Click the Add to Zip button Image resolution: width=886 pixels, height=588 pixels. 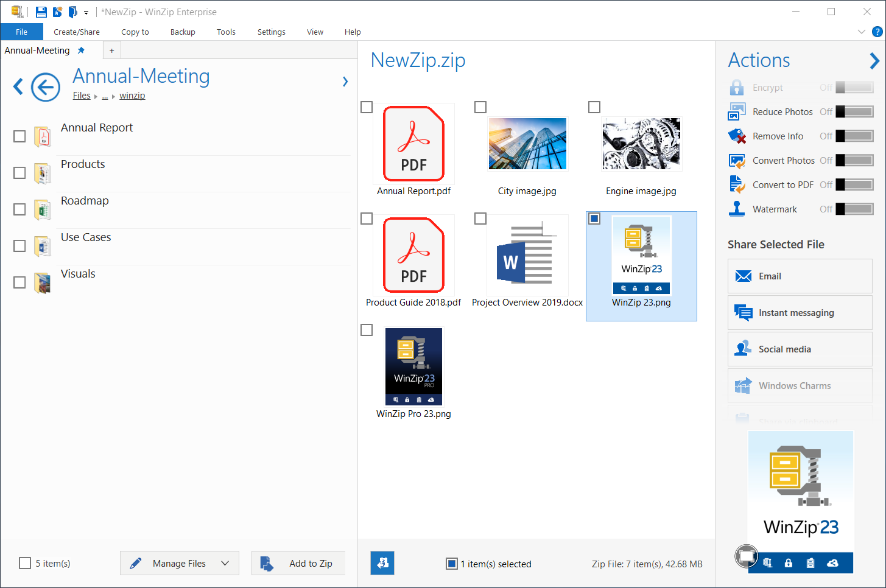(x=298, y=564)
